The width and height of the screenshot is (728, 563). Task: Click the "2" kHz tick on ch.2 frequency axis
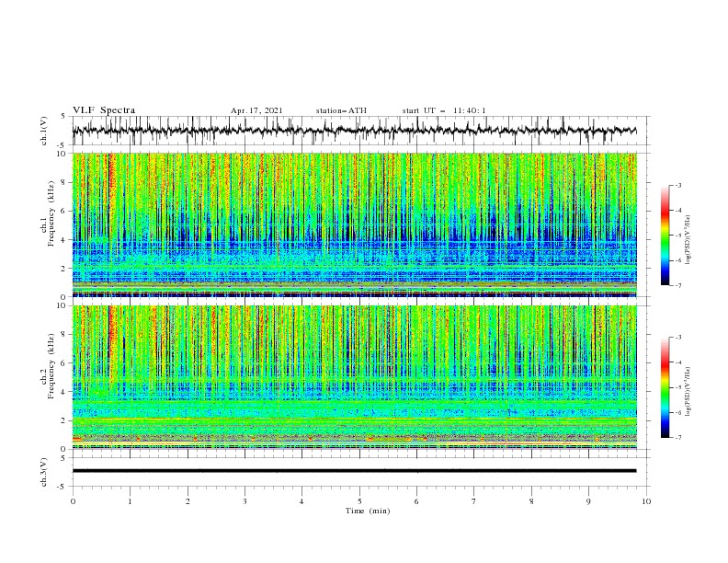[x=64, y=420]
